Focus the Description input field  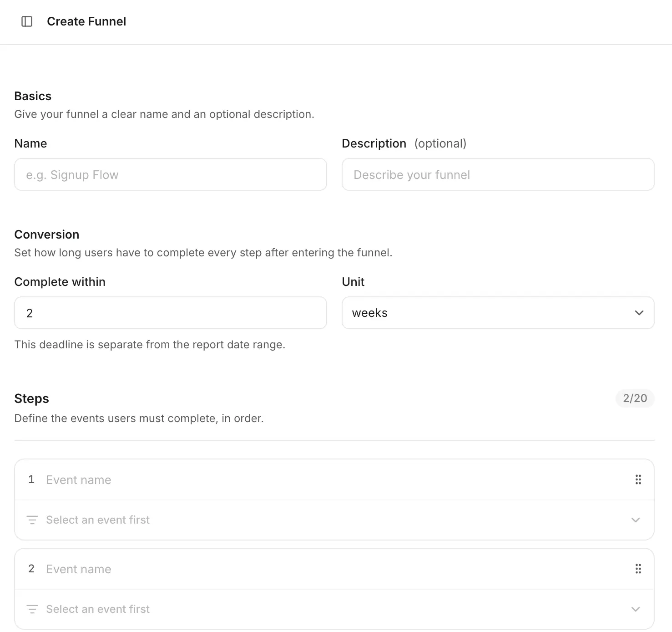[498, 174]
